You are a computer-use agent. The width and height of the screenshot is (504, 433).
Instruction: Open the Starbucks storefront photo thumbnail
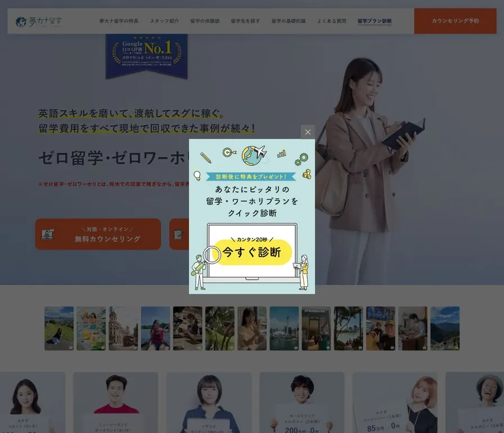pyautogui.click(x=316, y=328)
